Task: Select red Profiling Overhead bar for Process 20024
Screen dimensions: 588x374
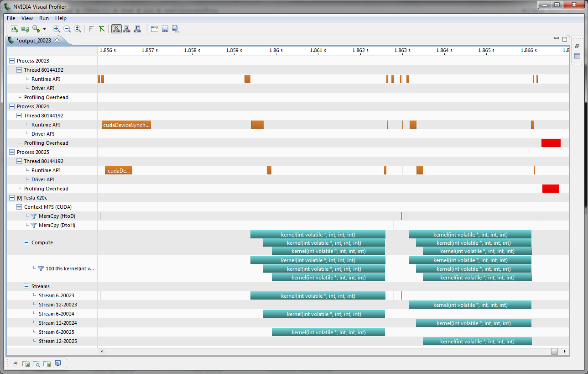Action: [551, 143]
